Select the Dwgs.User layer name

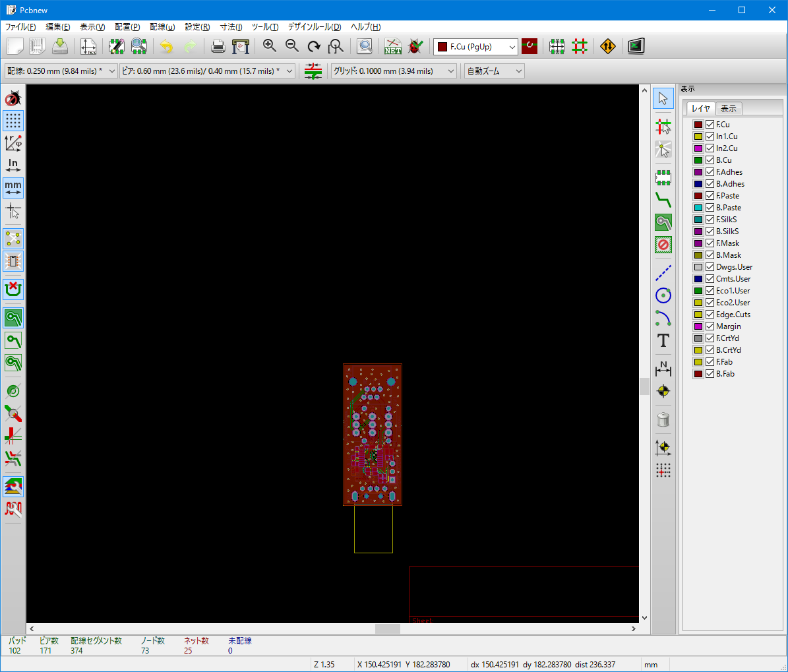(734, 267)
